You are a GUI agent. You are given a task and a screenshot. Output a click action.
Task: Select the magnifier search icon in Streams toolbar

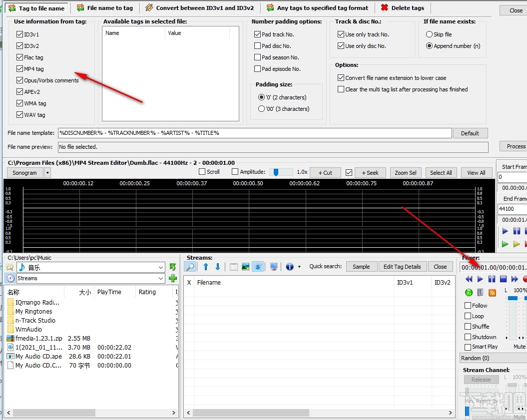[191, 266]
